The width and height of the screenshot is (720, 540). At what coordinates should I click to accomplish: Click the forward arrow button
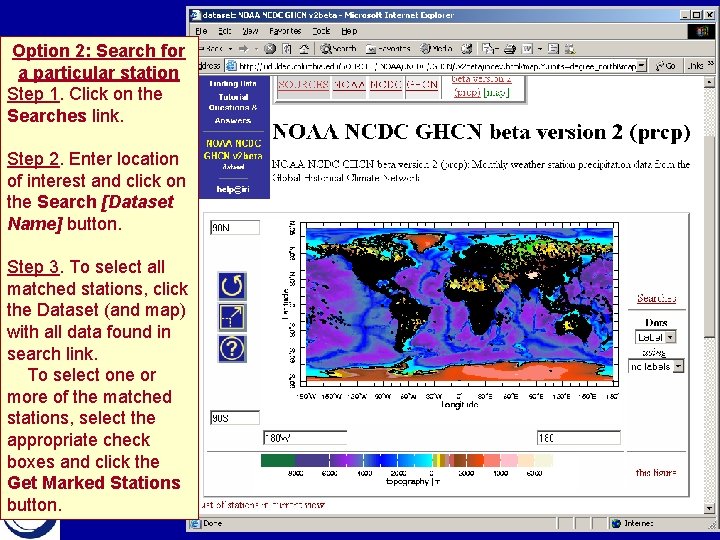243,49
